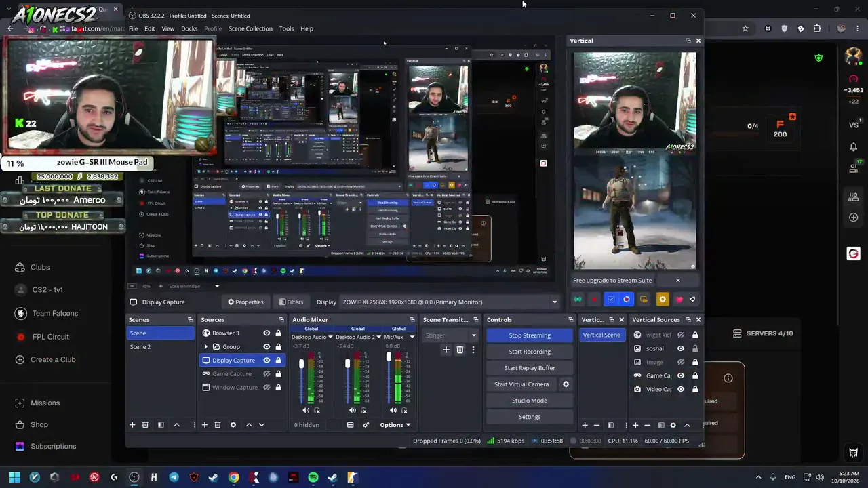Show the Window Capture source
The width and height of the screenshot is (868, 488).
pos(267,388)
